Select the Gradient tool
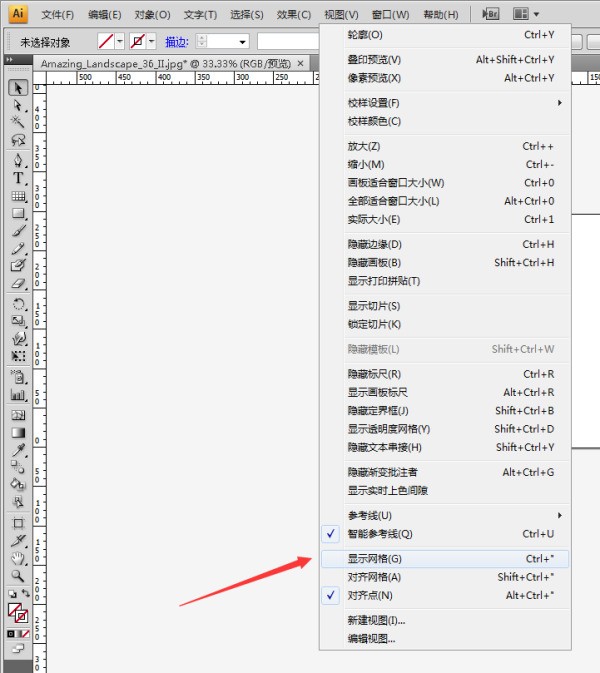The height and width of the screenshot is (673, 600). pos(18,432)
